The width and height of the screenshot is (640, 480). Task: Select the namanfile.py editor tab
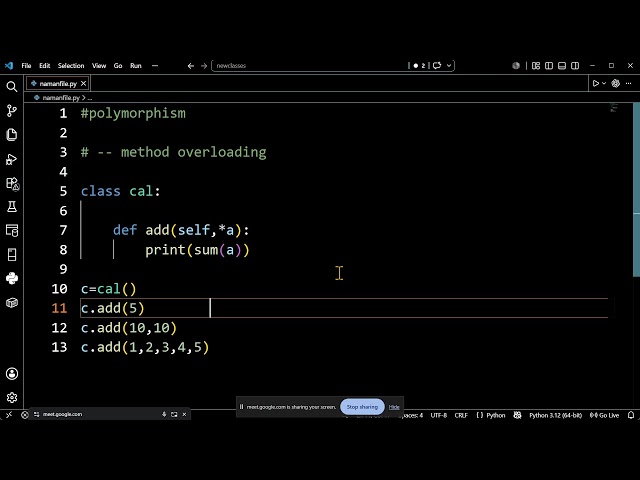(x=58, y=83)
